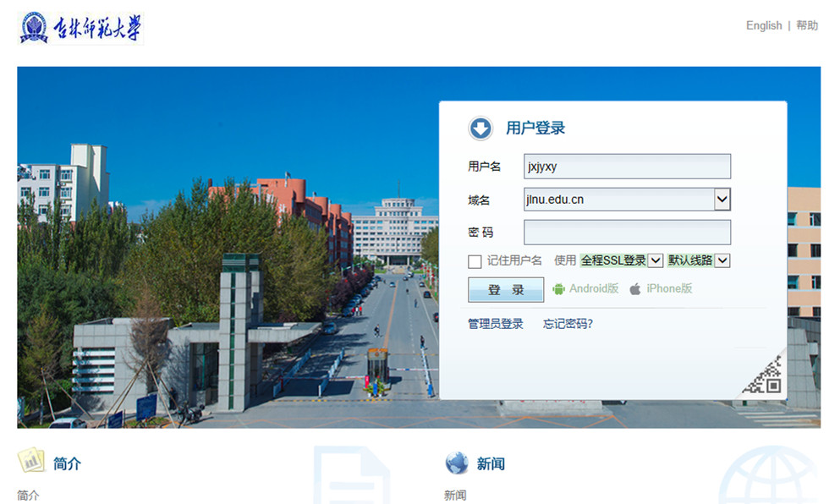Click the 新闻 globe icon

tap(457, 463)
